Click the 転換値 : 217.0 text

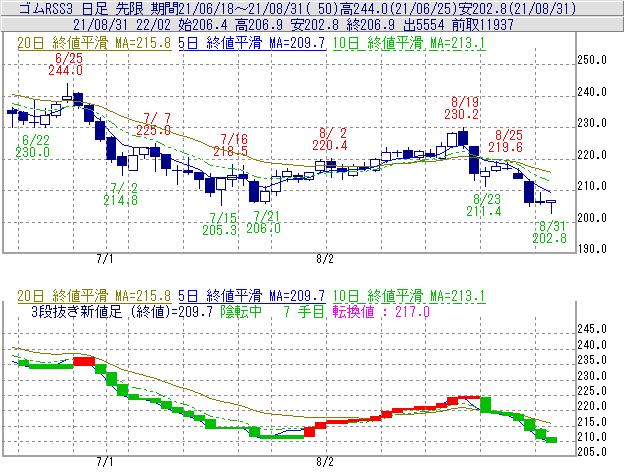(x=381, y=311)
